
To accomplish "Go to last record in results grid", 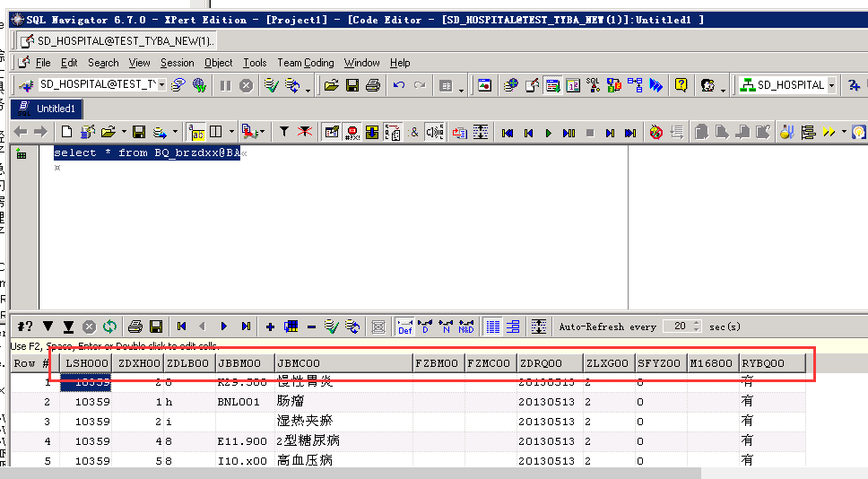I will click(246, 327).
